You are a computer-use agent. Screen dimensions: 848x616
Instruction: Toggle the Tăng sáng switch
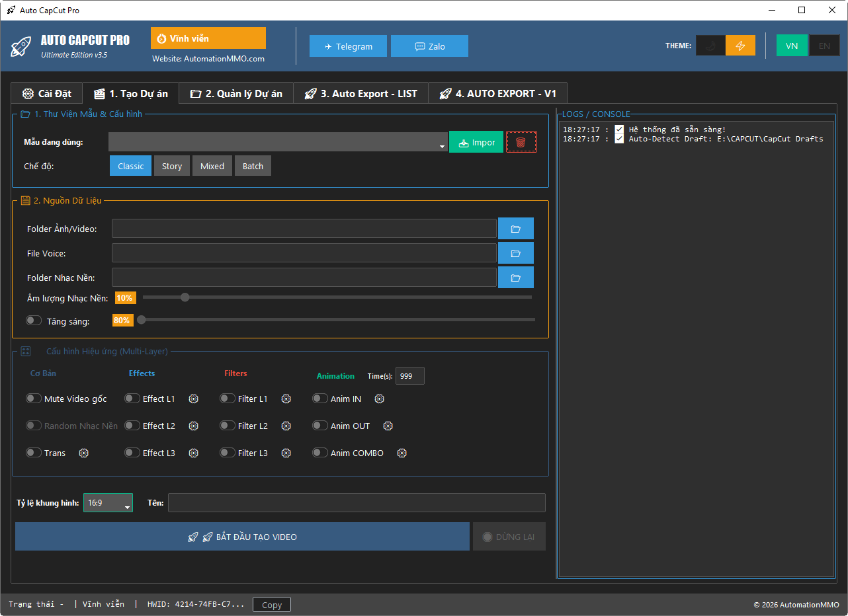tap(34, 321)
